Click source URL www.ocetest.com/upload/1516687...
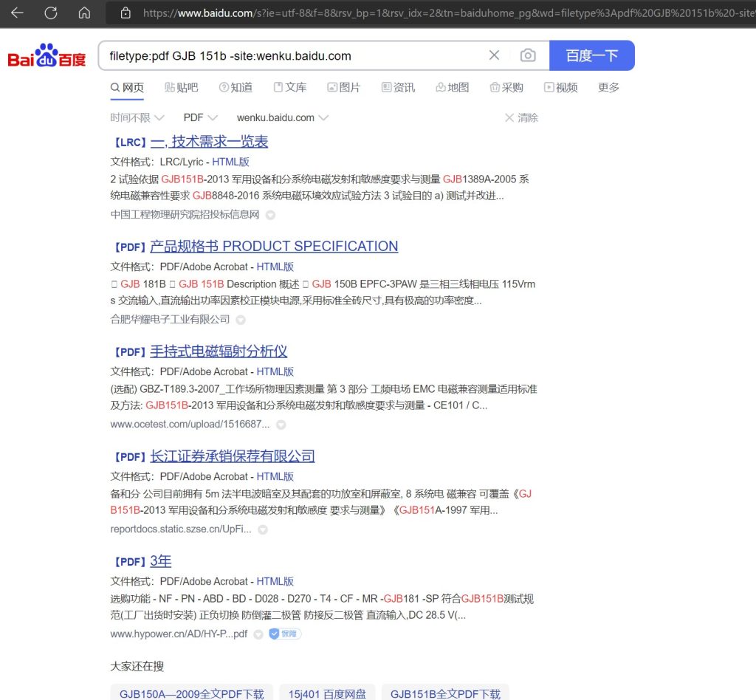This screenshot has height=700, width=756. pos(190,425)
